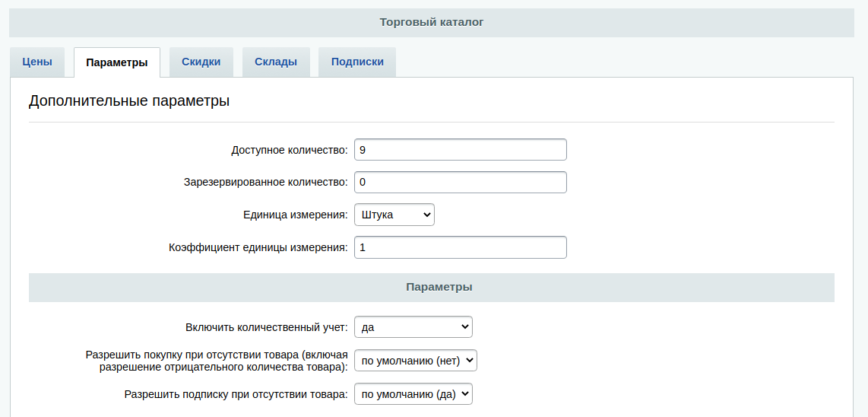The image size is (868, 417).
Task: Open the Разрешить покупку при отсутствии dropdown
Action: [x=415, y=361]
